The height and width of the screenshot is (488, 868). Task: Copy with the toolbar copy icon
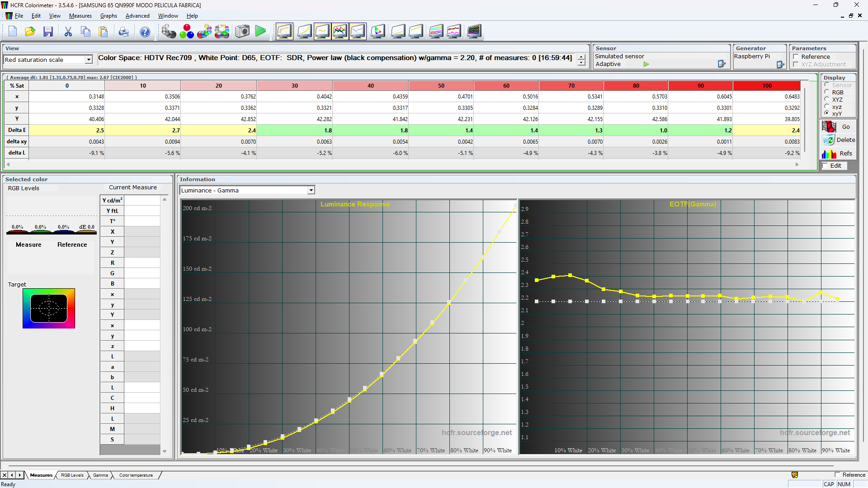[x=85, y=32]
